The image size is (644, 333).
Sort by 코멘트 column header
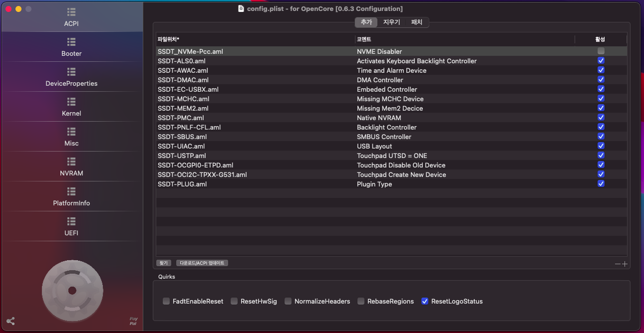coord(465,39)
